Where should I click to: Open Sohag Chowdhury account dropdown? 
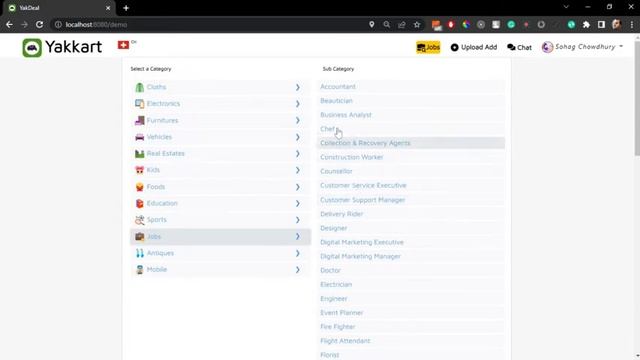coord(583,47)
